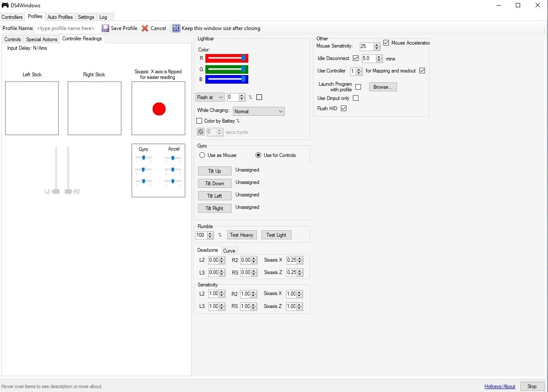Click the Browse... button
The image size is (548, 392).
(x=383, y=87)
